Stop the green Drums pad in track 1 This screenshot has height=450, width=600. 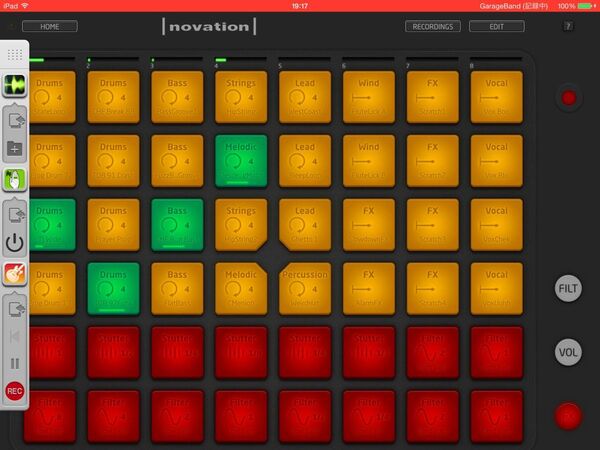pos(52,225)
